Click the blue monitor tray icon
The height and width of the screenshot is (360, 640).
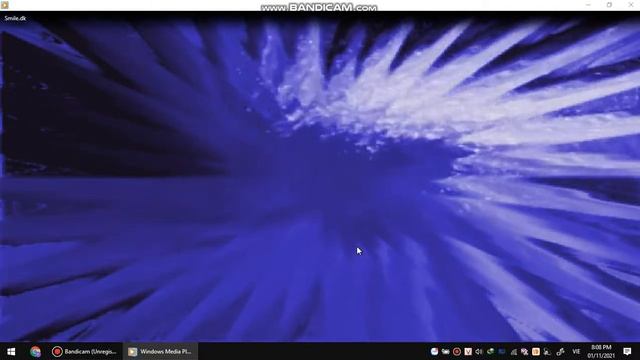click(x=502, y=351)
